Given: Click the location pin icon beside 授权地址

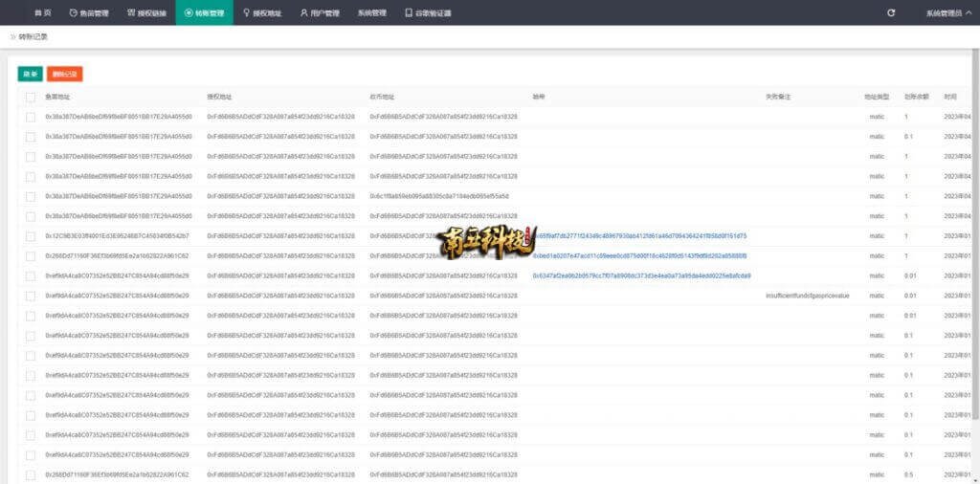Looking at the screenshot, I should coord(246,13).
